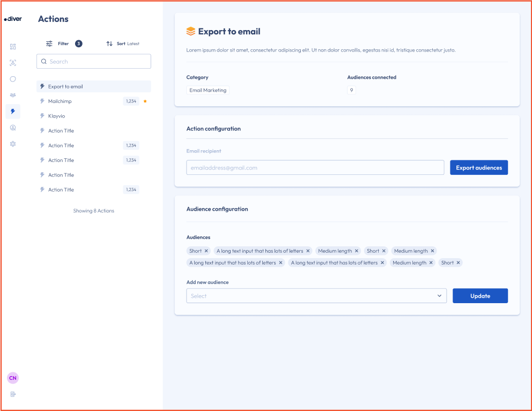532x411 pixels.
Task: Toggle the orange favorite star on Mailchimp
Action: point(145,101)
